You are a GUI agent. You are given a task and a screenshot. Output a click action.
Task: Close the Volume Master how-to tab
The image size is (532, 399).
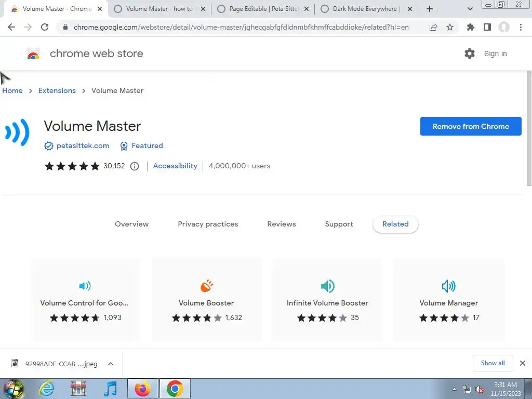(x=203, y=9)
